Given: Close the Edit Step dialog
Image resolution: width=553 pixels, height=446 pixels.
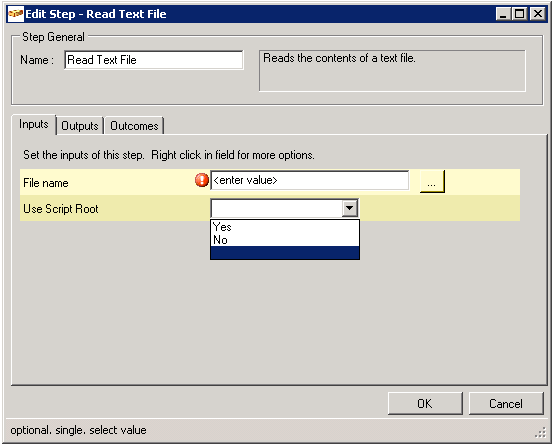Looking at the screenshot, I should click(x=538, y=14).
